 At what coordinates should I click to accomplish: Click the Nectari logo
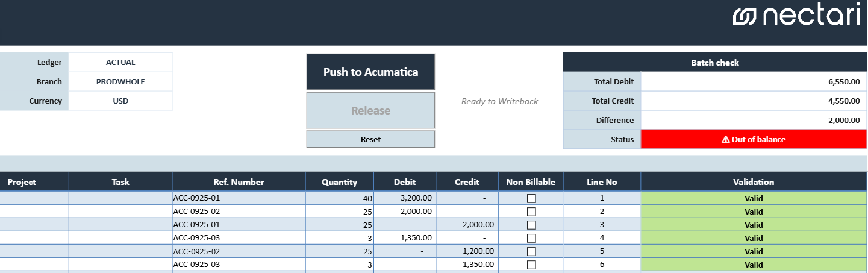tap(796, 16)
